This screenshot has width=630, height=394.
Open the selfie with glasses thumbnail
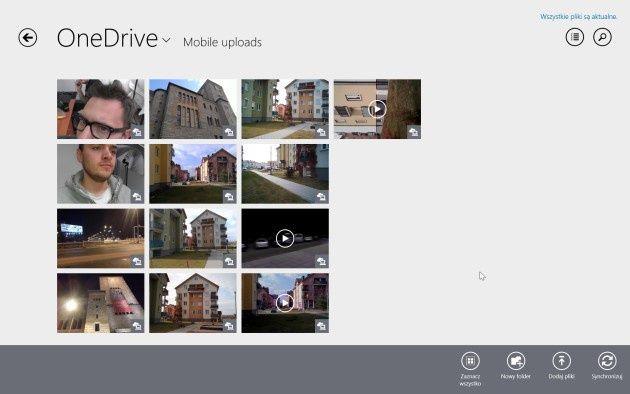(100, 109)
